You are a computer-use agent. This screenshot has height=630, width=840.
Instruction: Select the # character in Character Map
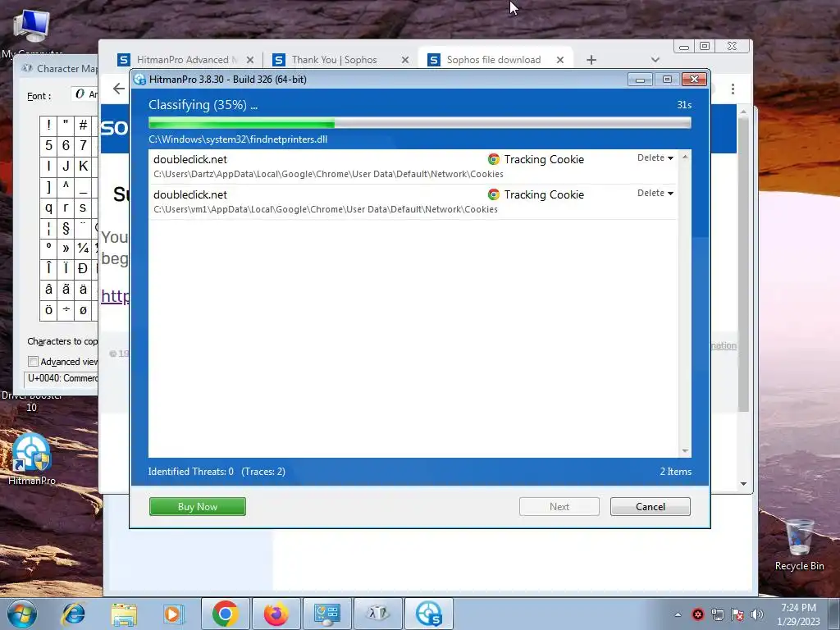click(83, 126)
